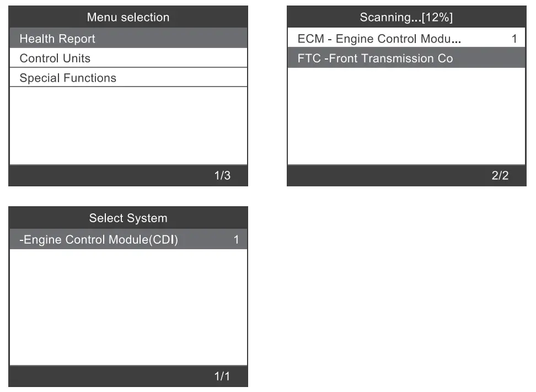Image resolution: width=536 pixels, height=392 pixels.
Task: Click the [12%] scan progress value
Action: click(x=437, y=17)
